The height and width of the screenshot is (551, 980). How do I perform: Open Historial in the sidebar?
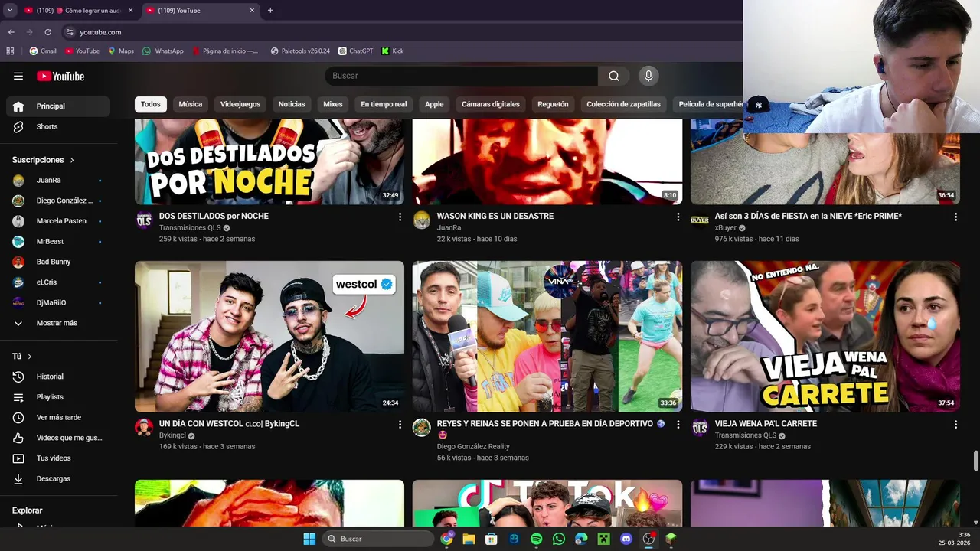[58, 377]
